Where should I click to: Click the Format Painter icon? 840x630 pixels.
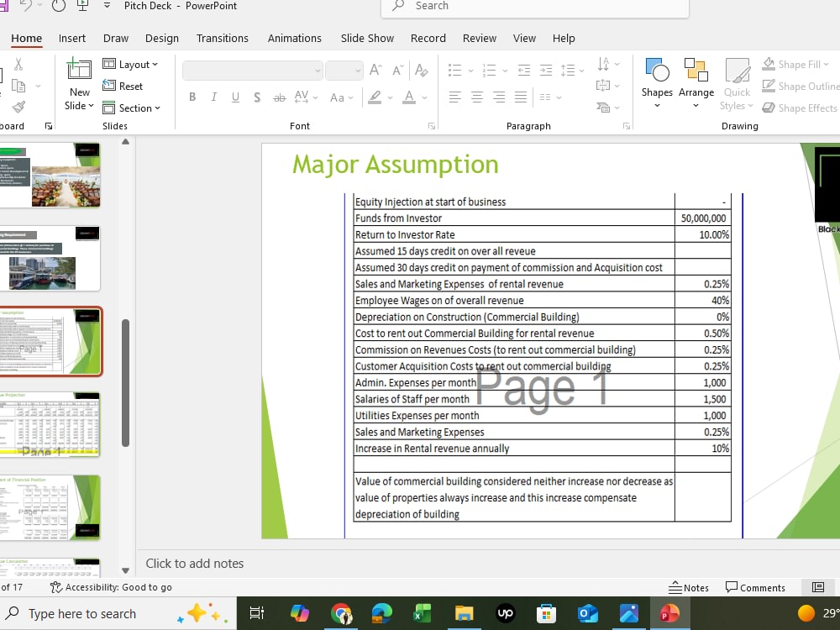[18, 108]
